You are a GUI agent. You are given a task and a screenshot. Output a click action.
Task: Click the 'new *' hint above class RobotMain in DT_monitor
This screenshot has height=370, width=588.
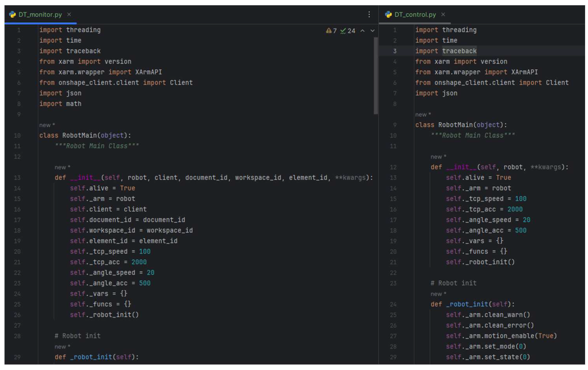coord(47,125)
